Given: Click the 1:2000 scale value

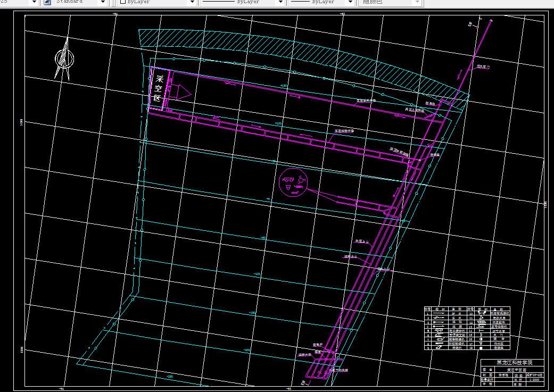Looking at the screenshot, I should tap(534, 380).
